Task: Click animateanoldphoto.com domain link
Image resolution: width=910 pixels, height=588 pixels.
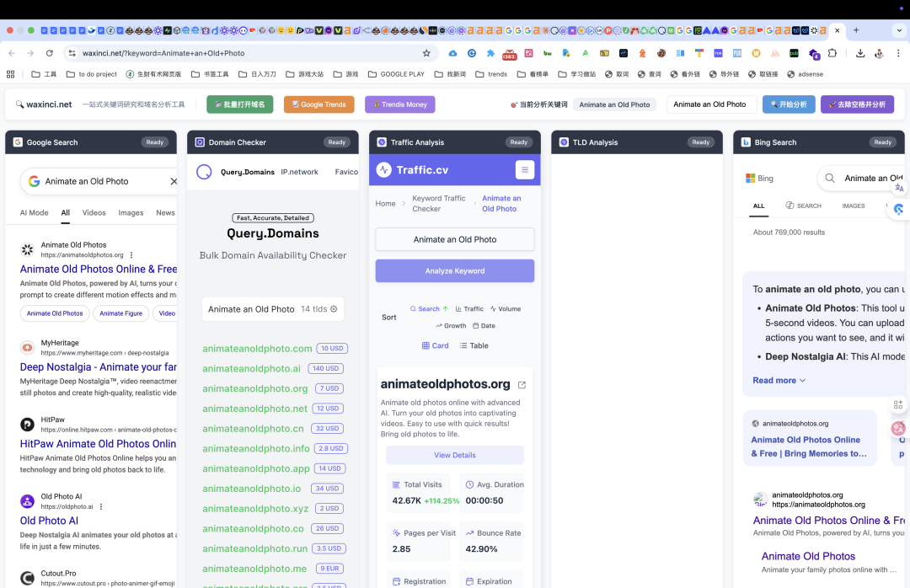Action: pos(257,348)
